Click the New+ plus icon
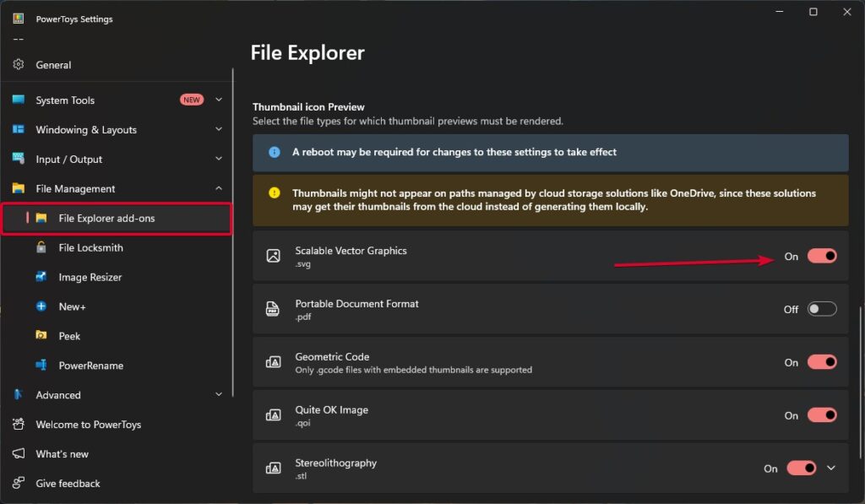 tap(41, 306)
